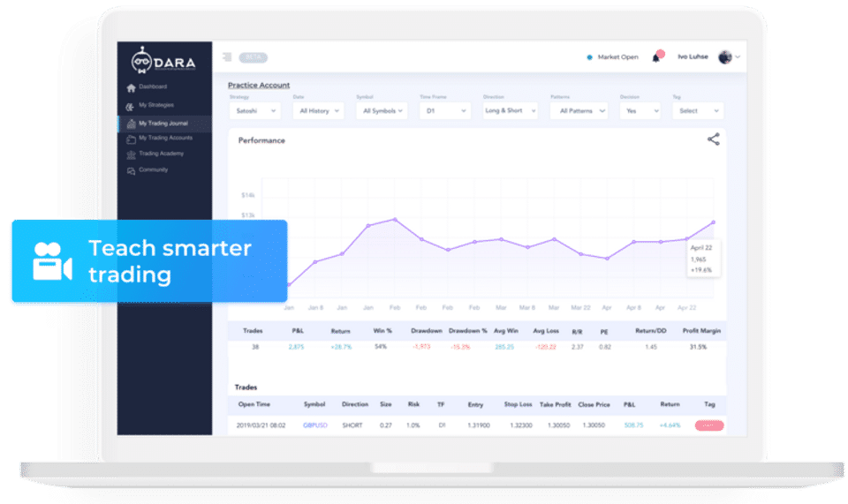Click the Close Price column header

(x=594, y=404)
